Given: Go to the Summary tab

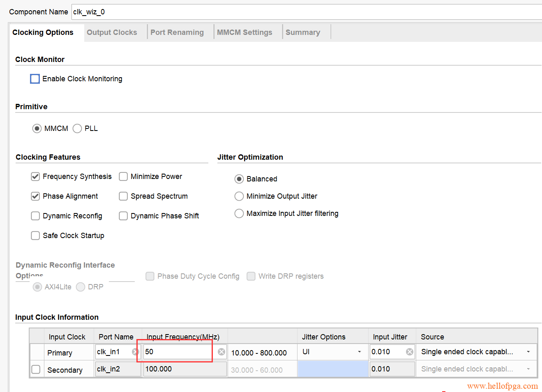Looking at the screenshot, I should coord(303,32).
